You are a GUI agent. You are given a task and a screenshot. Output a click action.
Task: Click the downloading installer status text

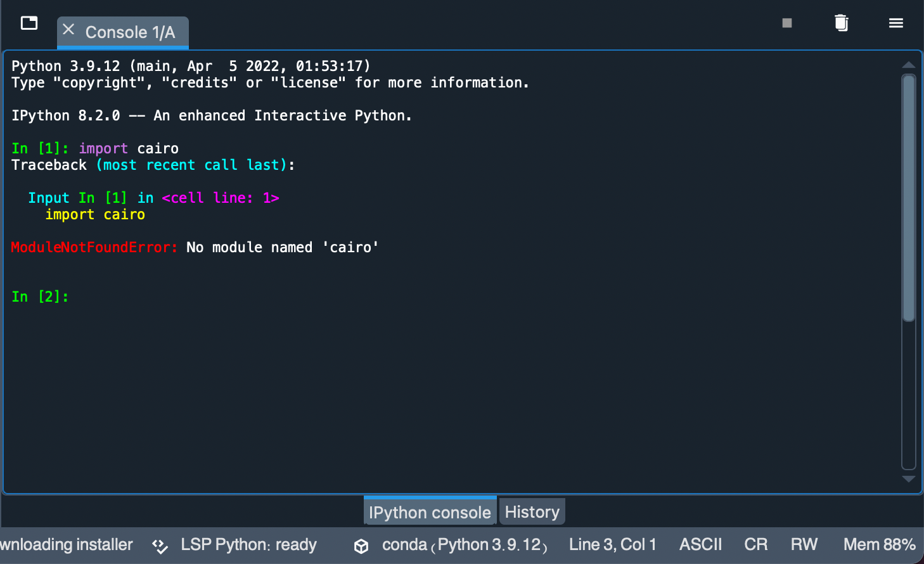point(67,544)
